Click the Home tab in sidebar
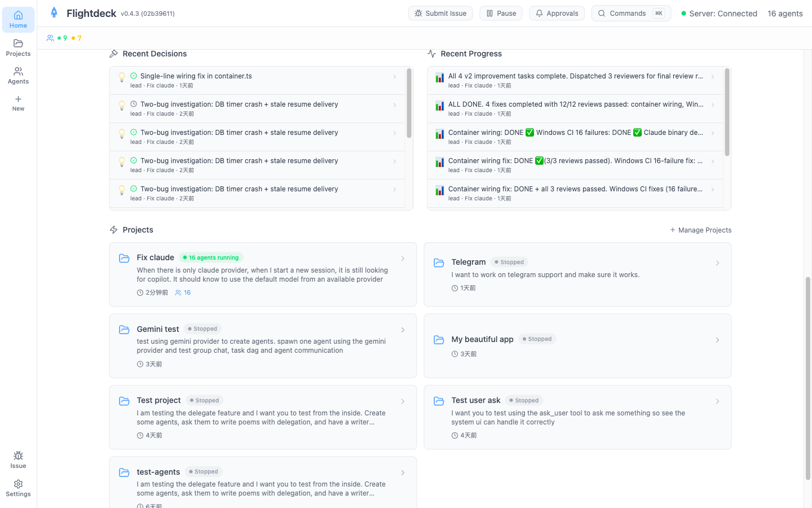This screenshot has width=812, height=508. [18, 19]
